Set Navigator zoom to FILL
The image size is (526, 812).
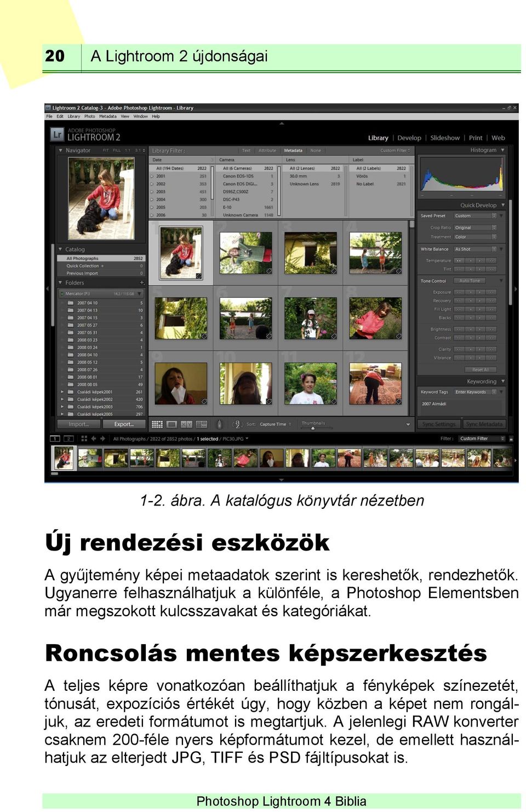tap(117, 150)
